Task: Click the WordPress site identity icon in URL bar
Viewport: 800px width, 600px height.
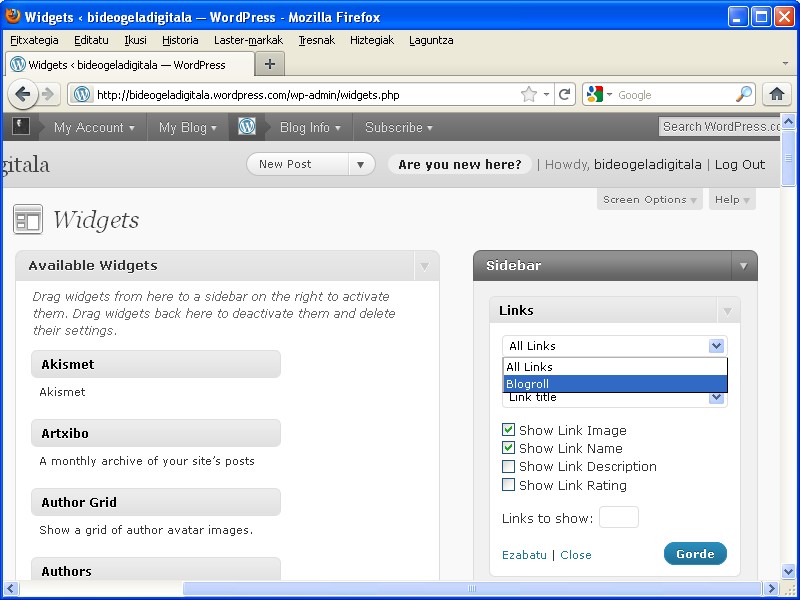Action: pos(82,94)
